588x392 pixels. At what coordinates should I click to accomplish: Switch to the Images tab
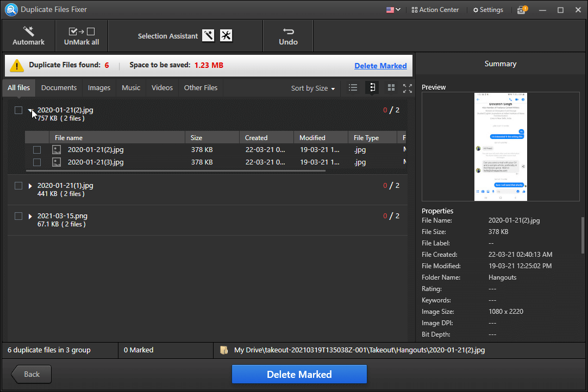(99, 88)
